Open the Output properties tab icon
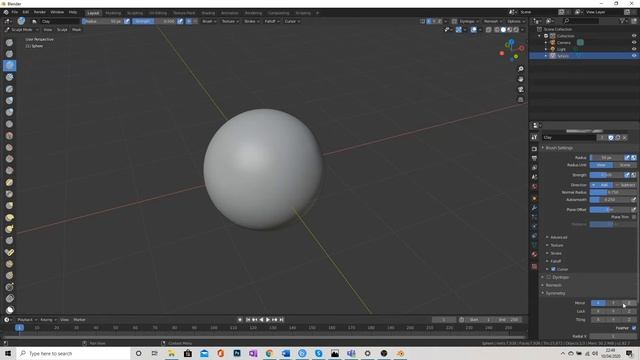 pyautogui.click(x=534, y=158)
